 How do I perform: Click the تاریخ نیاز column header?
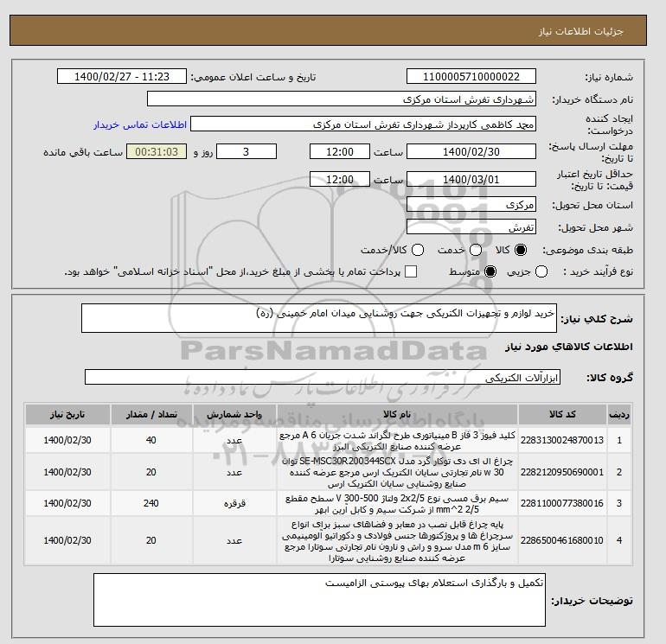coord(67,415)
